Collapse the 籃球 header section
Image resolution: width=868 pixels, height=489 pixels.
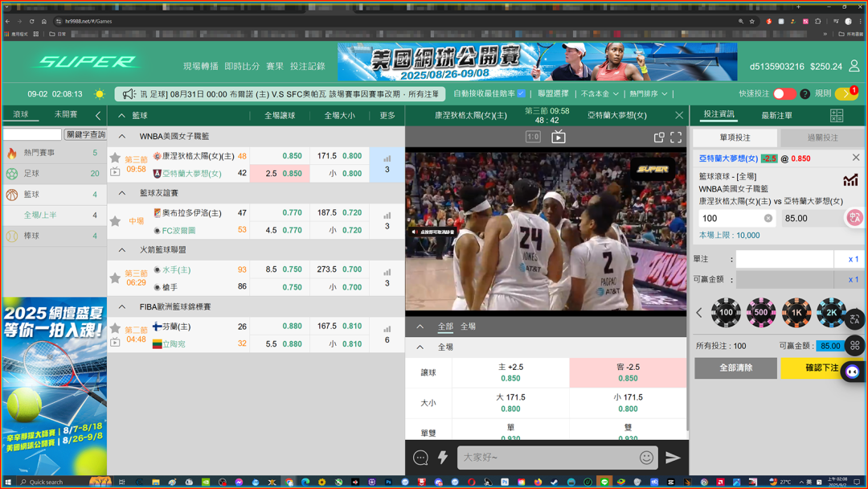(121, 116)
